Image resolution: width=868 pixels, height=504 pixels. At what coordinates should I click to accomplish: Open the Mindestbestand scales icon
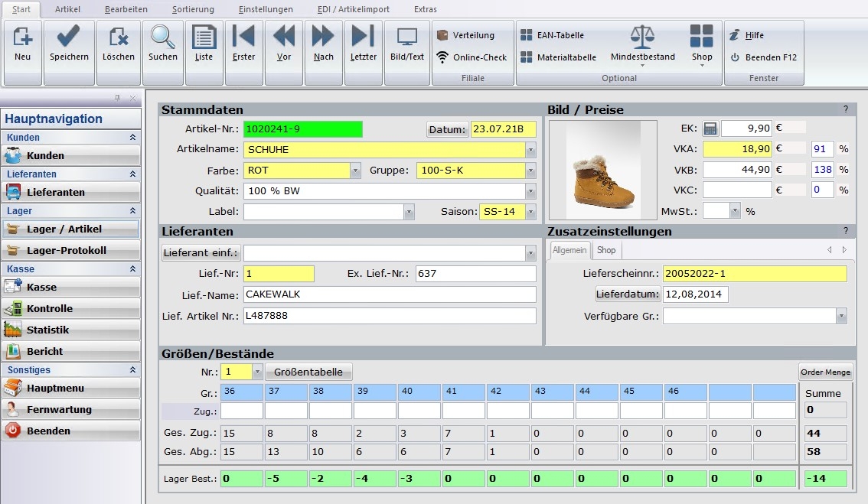(642, 36)
